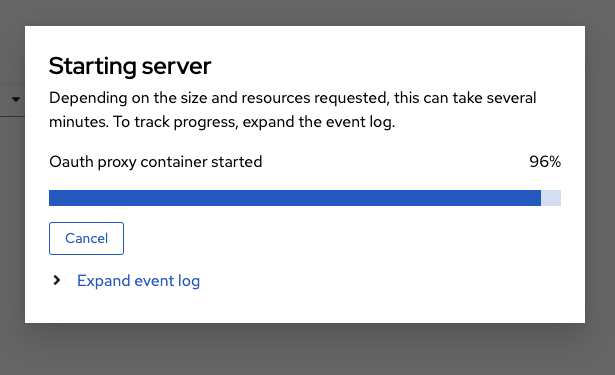Cancel the server startup

(x=86, y=238)
